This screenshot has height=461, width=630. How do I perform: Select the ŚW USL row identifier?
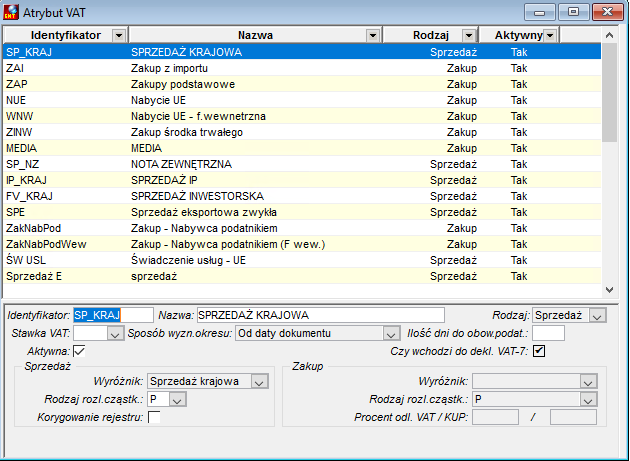point(26,260)
